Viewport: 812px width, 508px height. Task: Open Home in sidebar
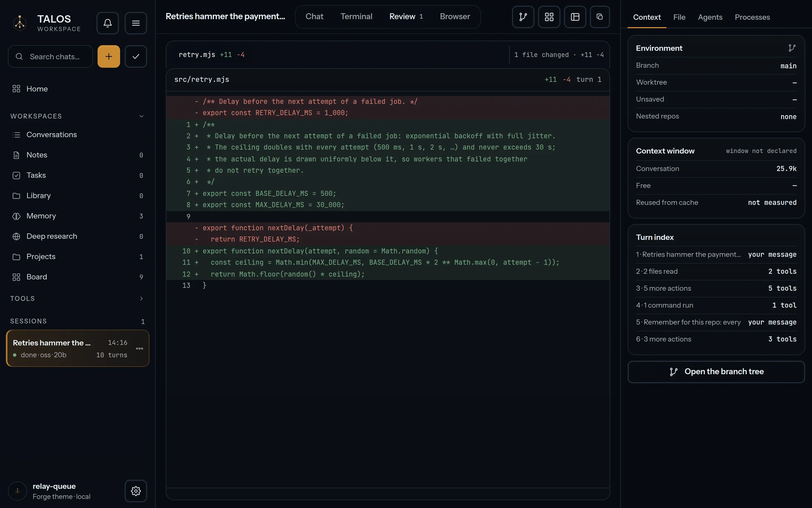click(78, 89)
